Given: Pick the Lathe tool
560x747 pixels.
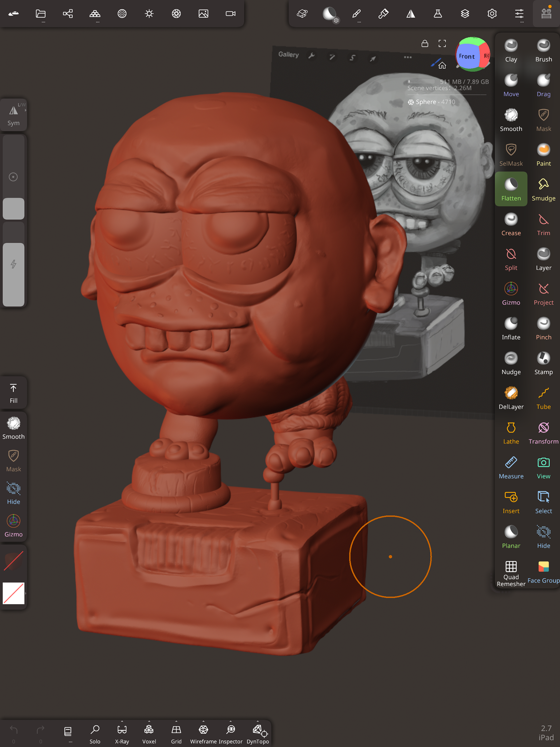Looking at the screenshot, I should [x=511, y=433].
